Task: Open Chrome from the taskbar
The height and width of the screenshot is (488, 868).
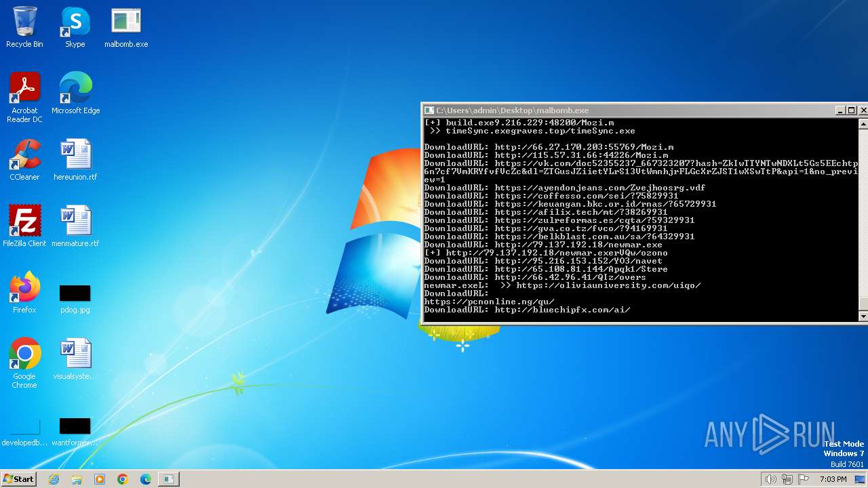Action: tap(123, 479)
